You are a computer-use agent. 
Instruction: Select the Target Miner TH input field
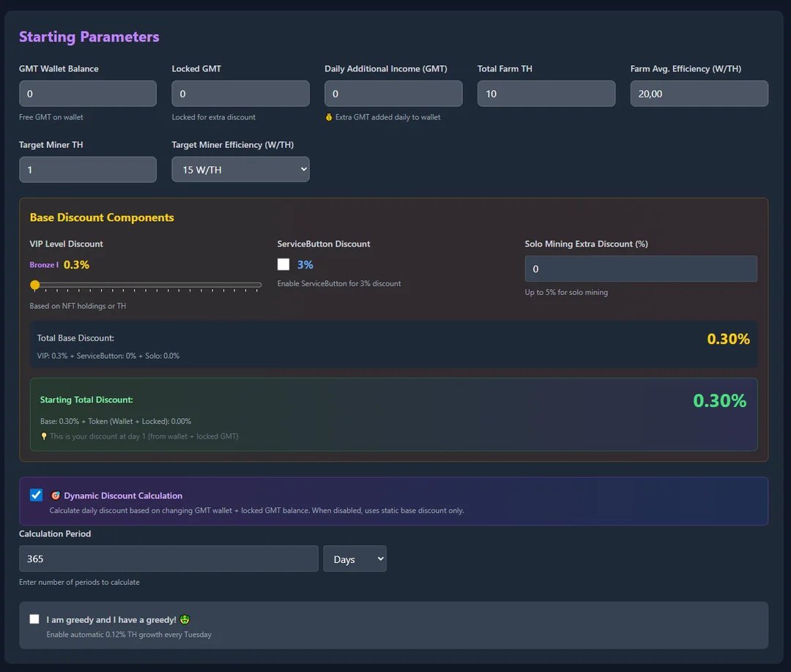click(87, 169)
